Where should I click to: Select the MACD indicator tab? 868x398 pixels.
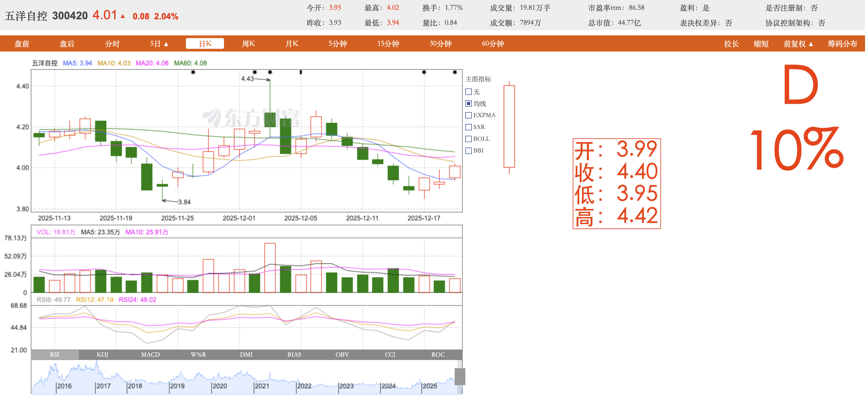150,355
